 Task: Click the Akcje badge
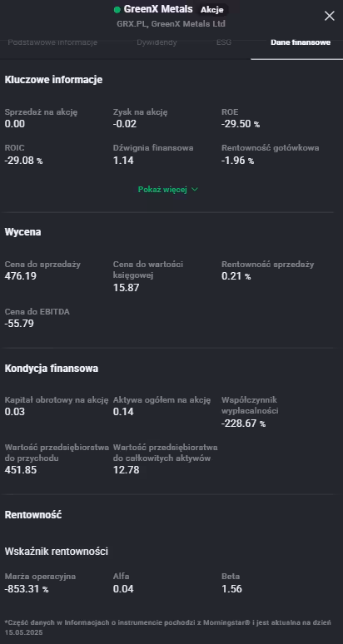[212, 10]
